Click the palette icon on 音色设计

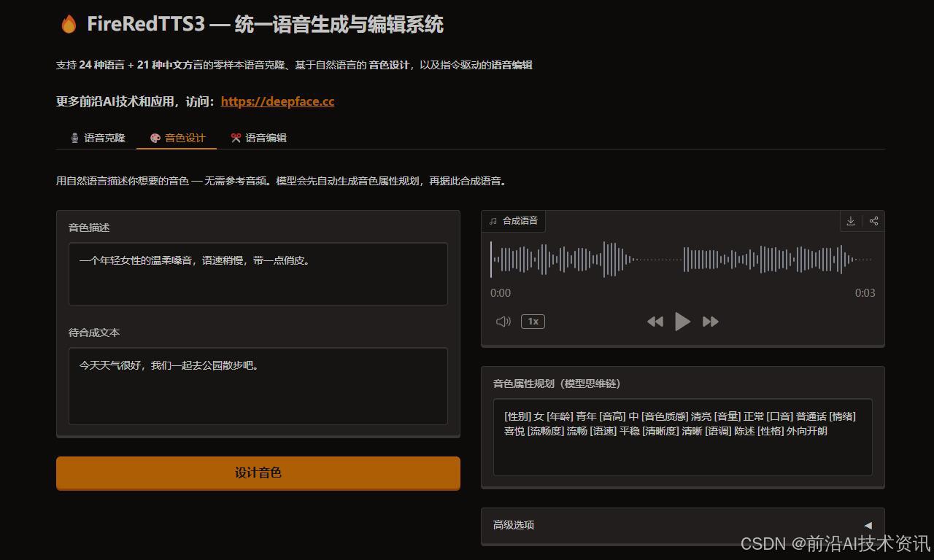click(155, 138)
